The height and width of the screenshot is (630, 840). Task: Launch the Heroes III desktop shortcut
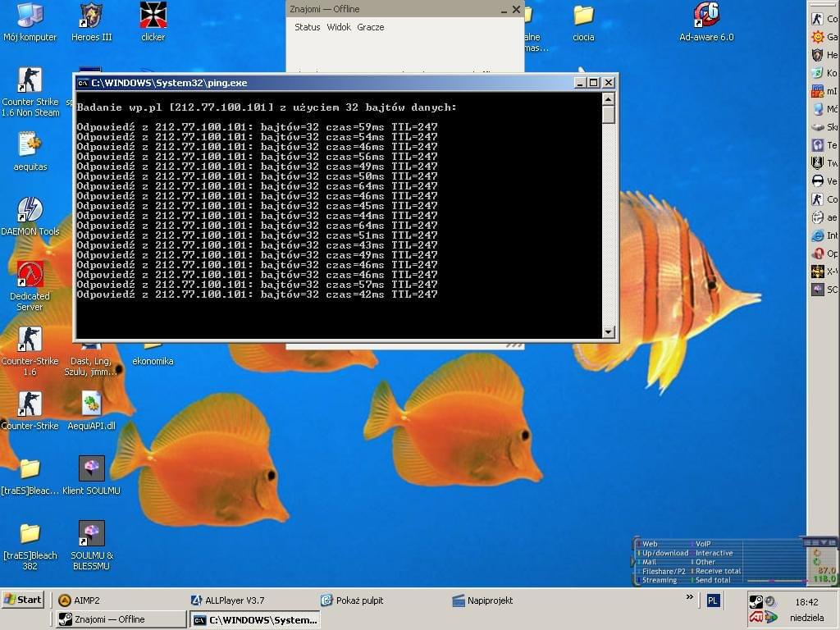click(x=92, y=21)
